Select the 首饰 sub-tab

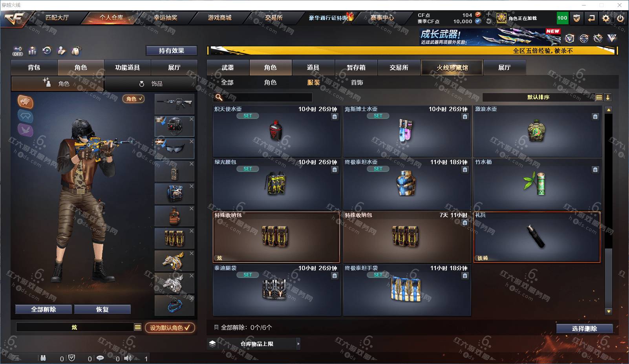357,82
